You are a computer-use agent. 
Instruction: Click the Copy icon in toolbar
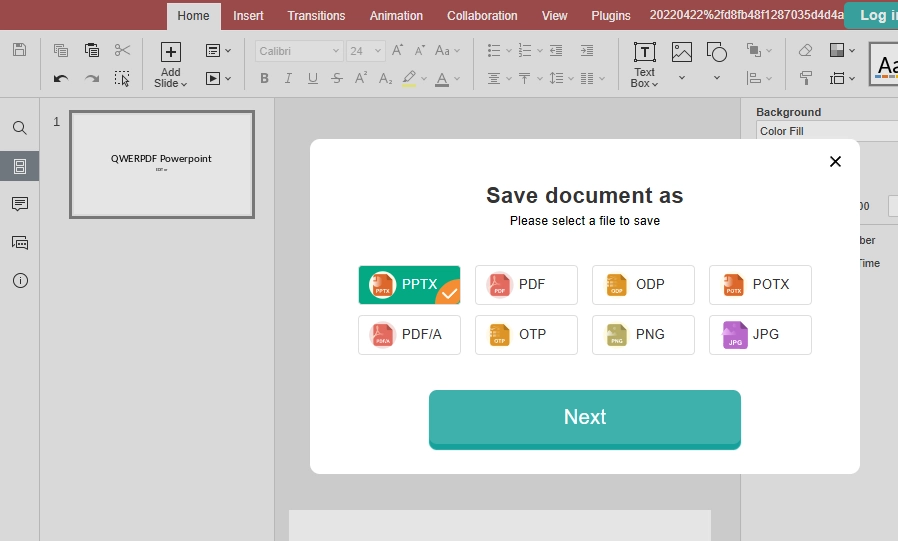(x=61, y=50)
